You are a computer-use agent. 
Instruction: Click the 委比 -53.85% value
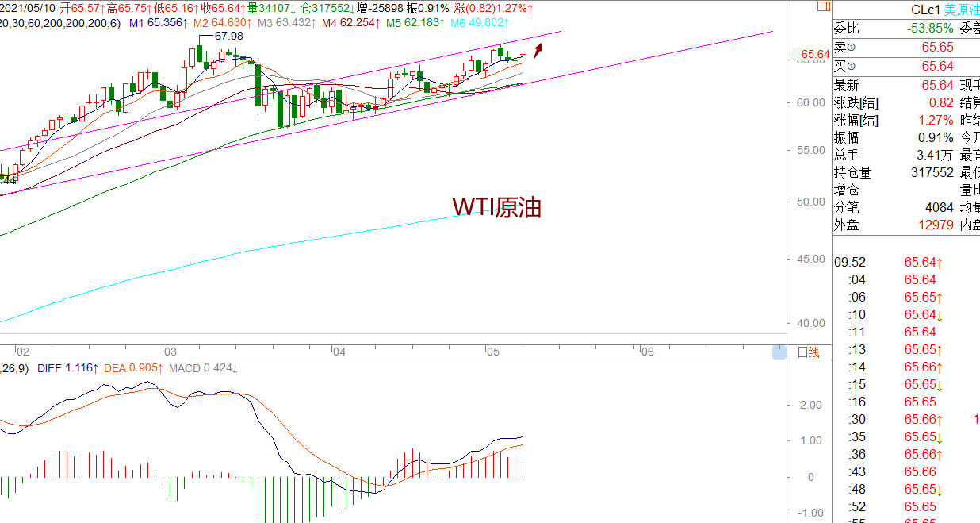[931, 29]
